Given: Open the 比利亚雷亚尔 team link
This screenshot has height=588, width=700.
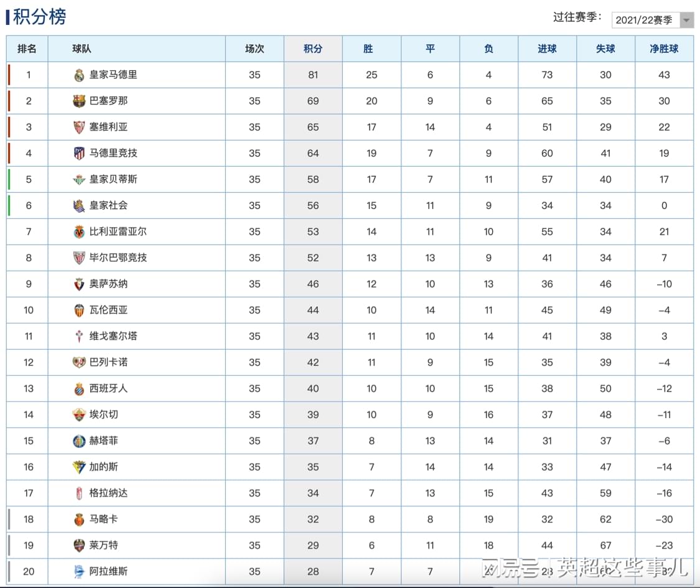Looking at the screenshot, I should (x=118, y=231).
